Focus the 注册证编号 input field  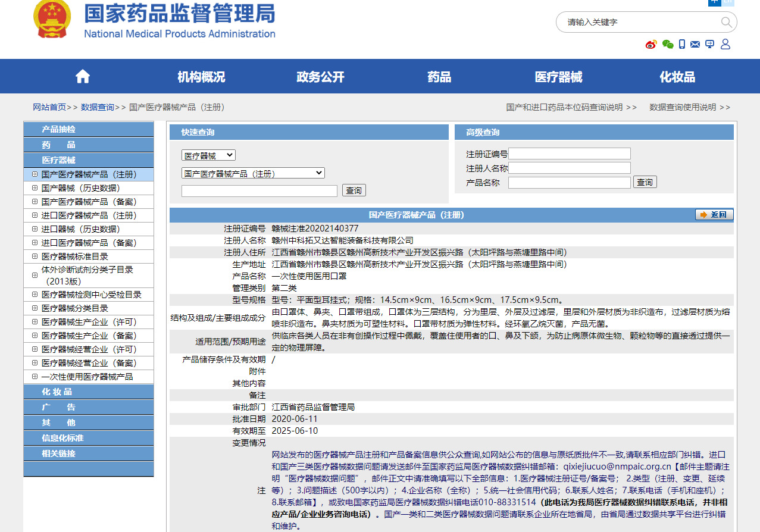570,154
